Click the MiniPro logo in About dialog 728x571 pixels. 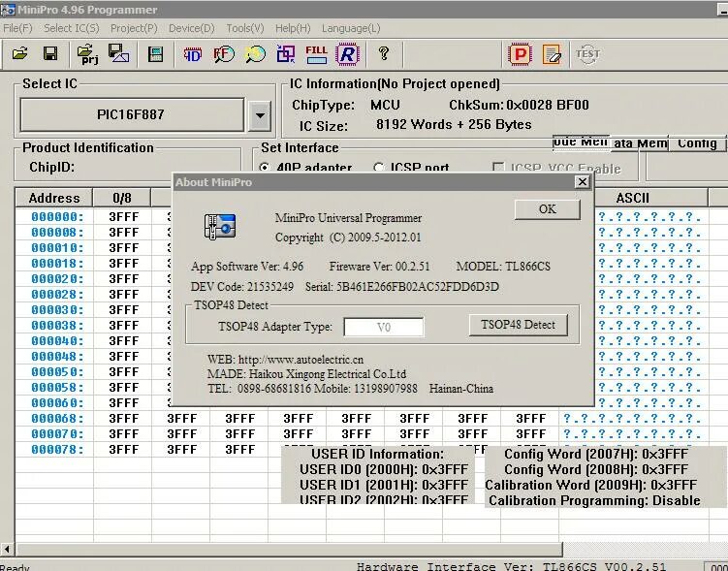220,227
